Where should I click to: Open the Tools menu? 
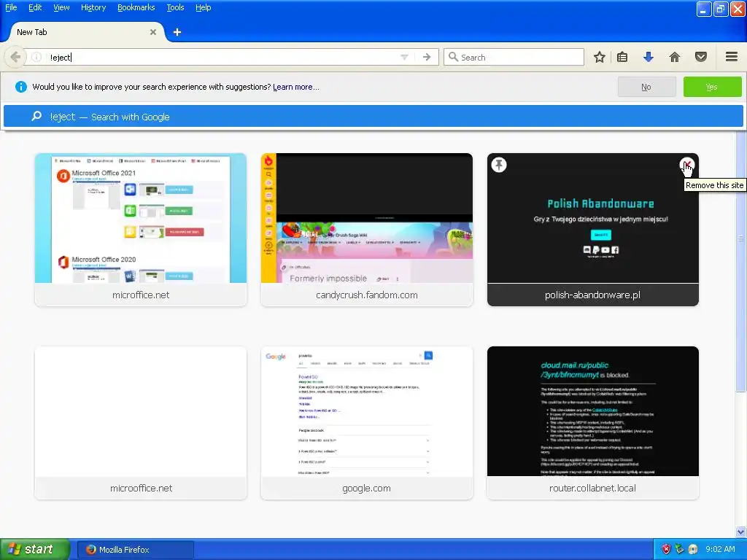(175, 7)
